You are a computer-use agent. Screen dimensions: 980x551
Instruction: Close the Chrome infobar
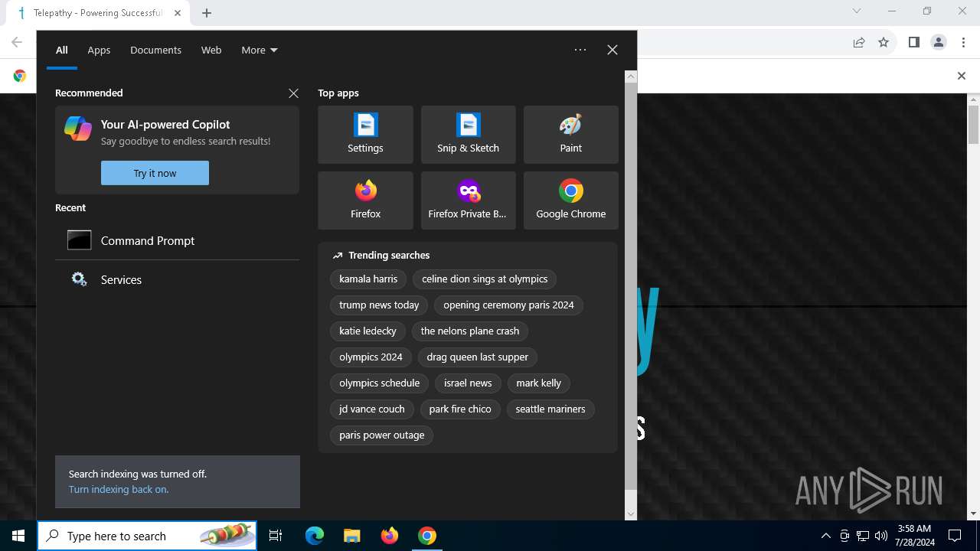[x=962, y=76]
